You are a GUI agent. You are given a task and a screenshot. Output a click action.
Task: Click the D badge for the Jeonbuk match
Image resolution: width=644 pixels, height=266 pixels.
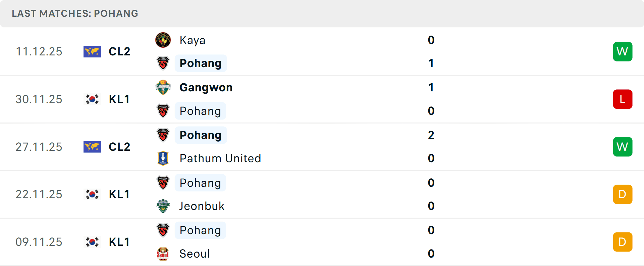click(623, 194)
